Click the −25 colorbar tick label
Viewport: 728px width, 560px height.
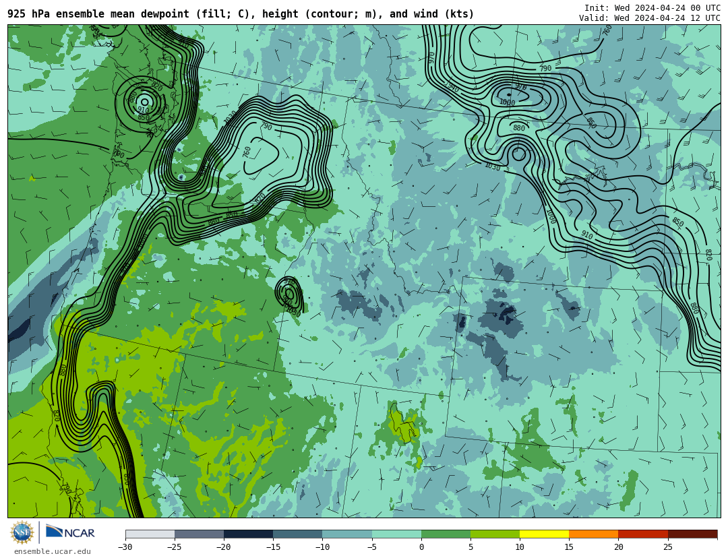click(x=175, y=547)
